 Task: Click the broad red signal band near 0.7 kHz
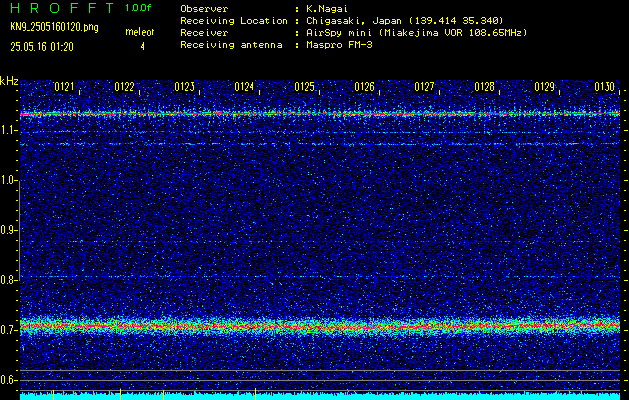point(320,325)
